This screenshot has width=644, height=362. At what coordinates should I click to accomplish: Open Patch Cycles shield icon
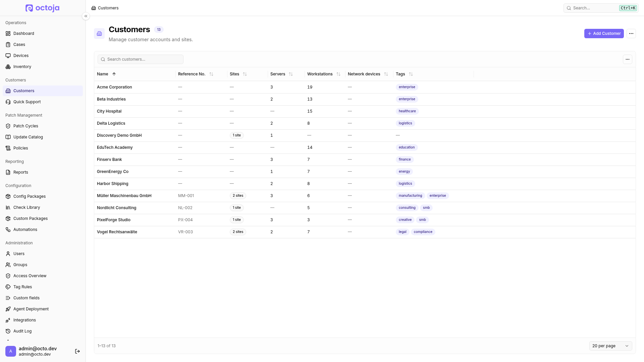[8, 126]
